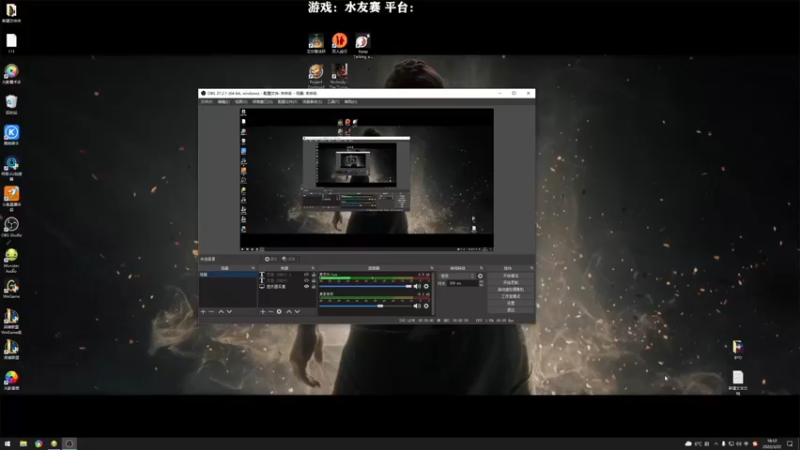The height and width of the screenshot is (450, 800).
Task: Open the 编辑 (Edit) menu in OBS
Action: pos(223,102)
